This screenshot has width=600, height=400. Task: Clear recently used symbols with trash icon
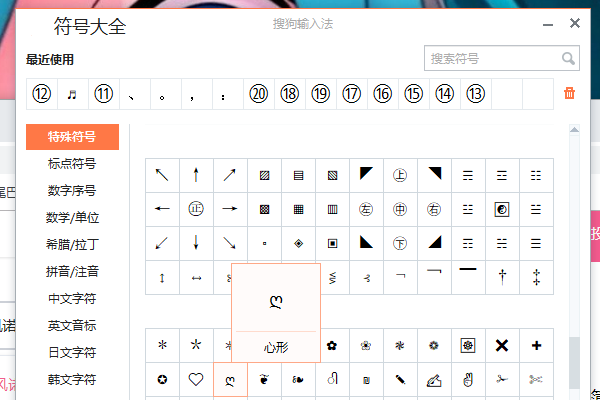coord(569,93)
